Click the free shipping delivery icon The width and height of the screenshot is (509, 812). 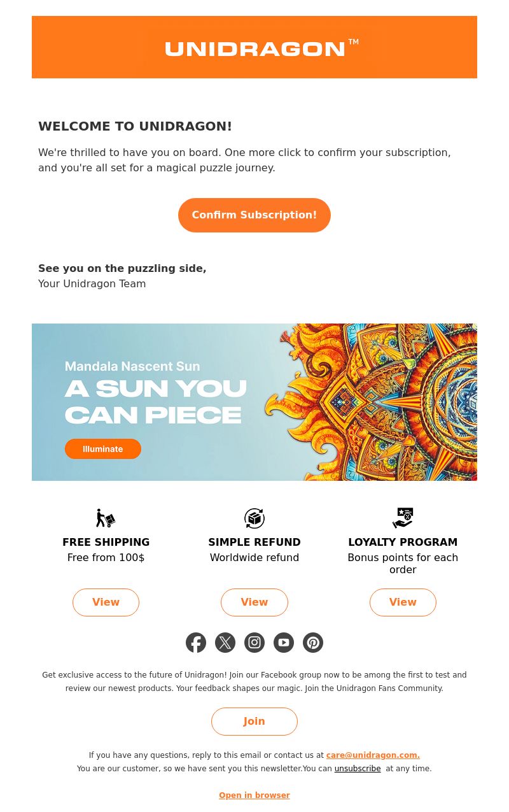click(106, 518)
